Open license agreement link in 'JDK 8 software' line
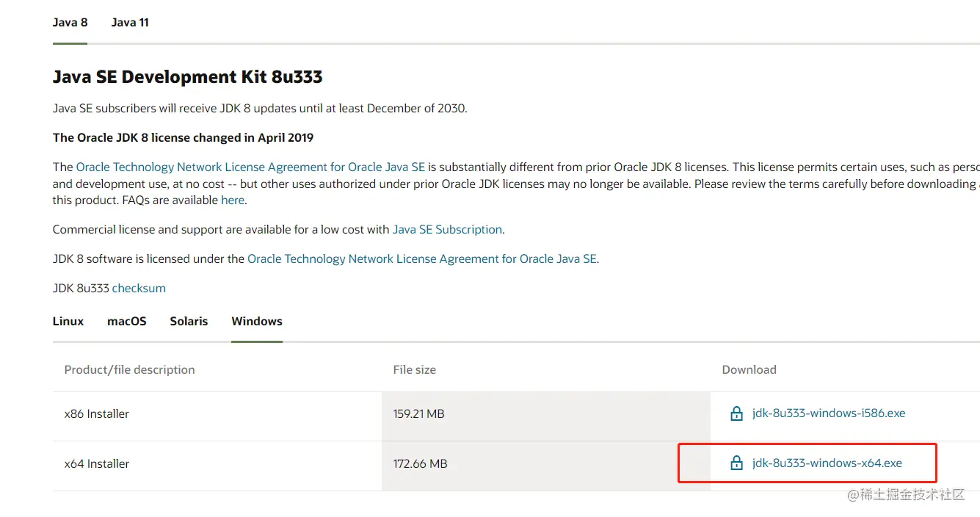The width and height of the screenshot is (980, 517). (422, 258)
